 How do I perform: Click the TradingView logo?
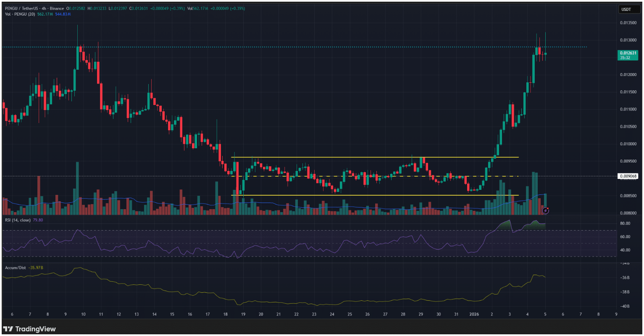coord(29,329)
